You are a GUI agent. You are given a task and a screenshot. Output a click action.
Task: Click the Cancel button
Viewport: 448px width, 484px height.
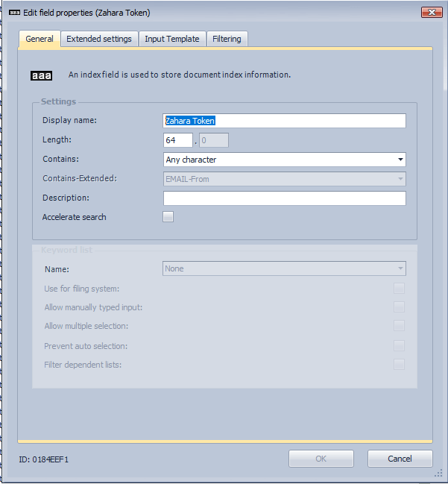pyautogui.click(x=400, y=459)
